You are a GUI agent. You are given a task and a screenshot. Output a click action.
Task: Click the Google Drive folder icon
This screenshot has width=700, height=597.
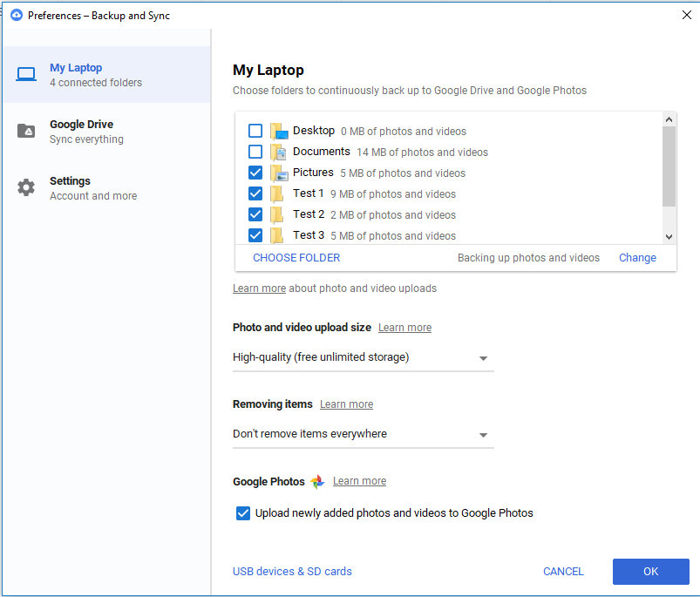point(26,132)
